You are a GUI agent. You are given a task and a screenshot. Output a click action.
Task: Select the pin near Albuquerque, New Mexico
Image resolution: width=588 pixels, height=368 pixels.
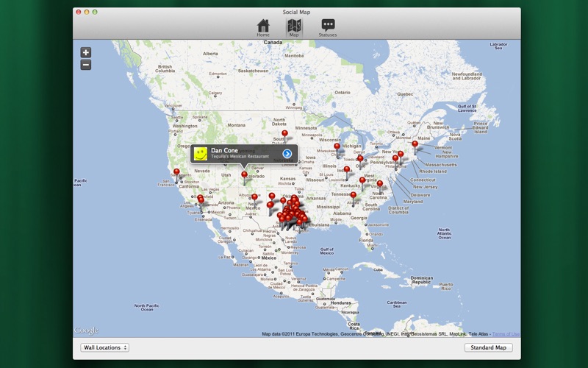coord(254,197)
